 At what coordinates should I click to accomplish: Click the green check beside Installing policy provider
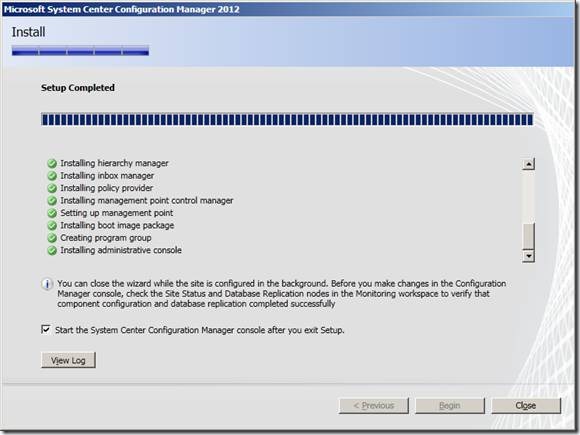tap(52, 188)
